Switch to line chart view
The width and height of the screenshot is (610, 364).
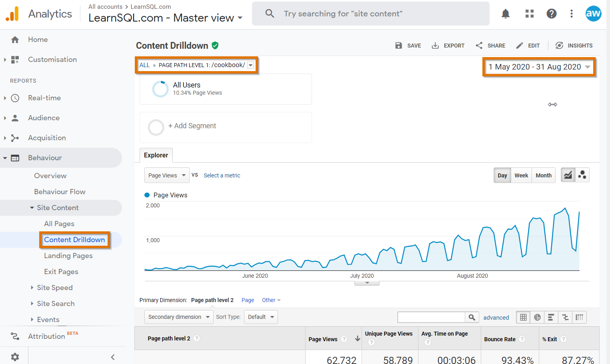pyautogui.click(x=568, y=175)
